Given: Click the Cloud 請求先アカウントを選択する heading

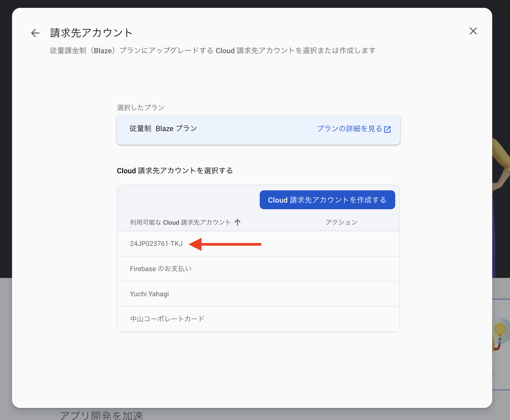Looking at the screenshot, I should pos(175,171).
